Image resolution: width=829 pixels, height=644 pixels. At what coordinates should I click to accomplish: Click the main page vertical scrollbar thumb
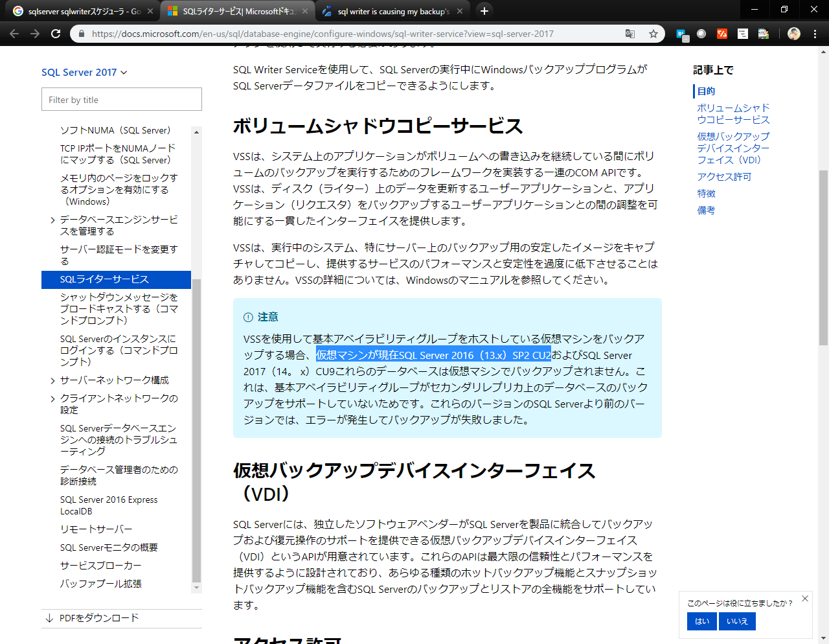(823, 257)
